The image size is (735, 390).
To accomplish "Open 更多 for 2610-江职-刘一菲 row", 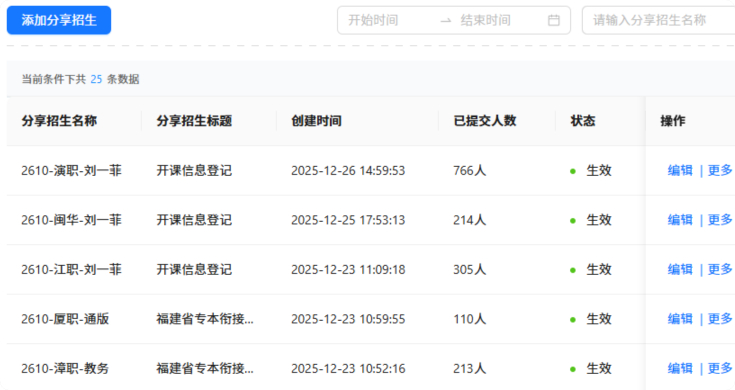I will [x=720, y=270].
